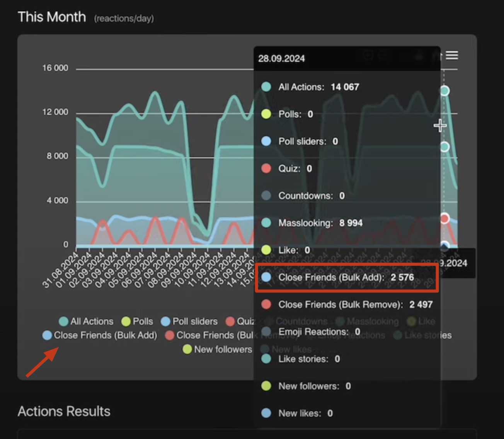Click the tooltip's All Actions teal swatch
This screenshot has width=504, height=439.
point(266,87)
